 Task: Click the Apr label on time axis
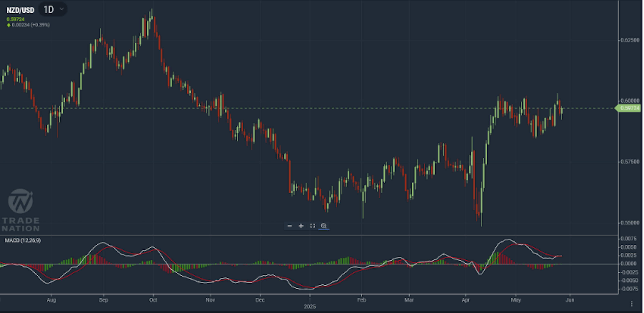pyautogui.click(x=466, y=300)
